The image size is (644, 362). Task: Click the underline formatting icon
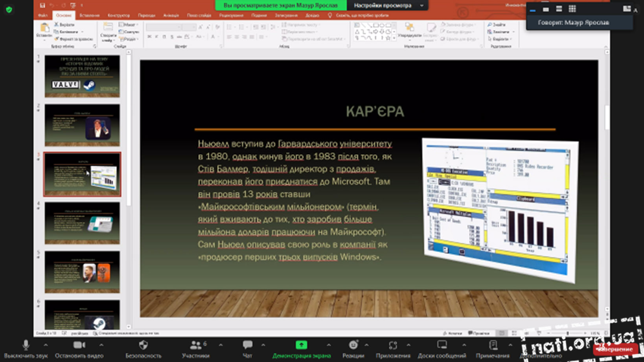pyautogui.click(x=164, y=37)
